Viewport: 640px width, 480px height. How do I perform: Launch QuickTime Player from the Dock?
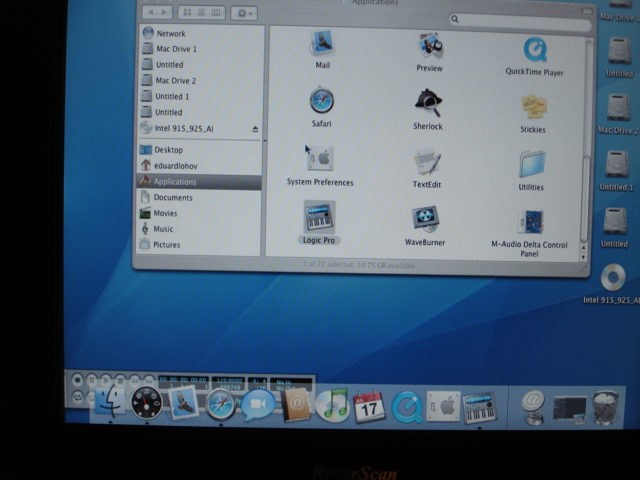coord(407,407)
